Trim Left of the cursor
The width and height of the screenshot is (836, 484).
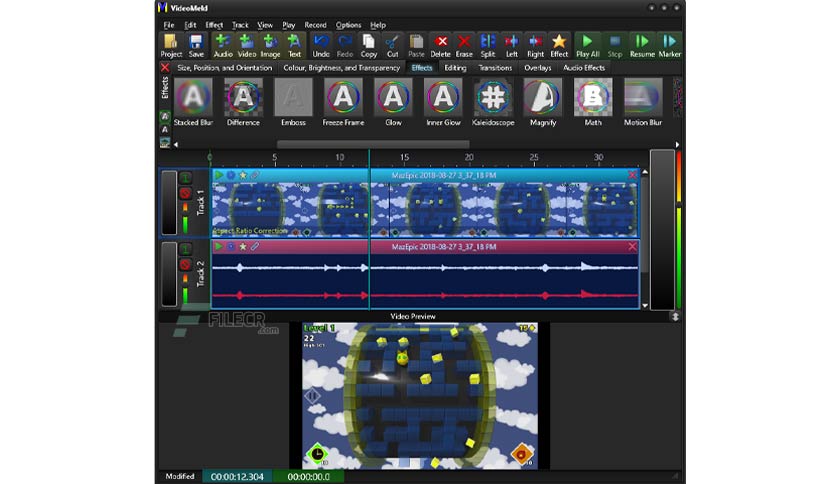tap(511, 45)
